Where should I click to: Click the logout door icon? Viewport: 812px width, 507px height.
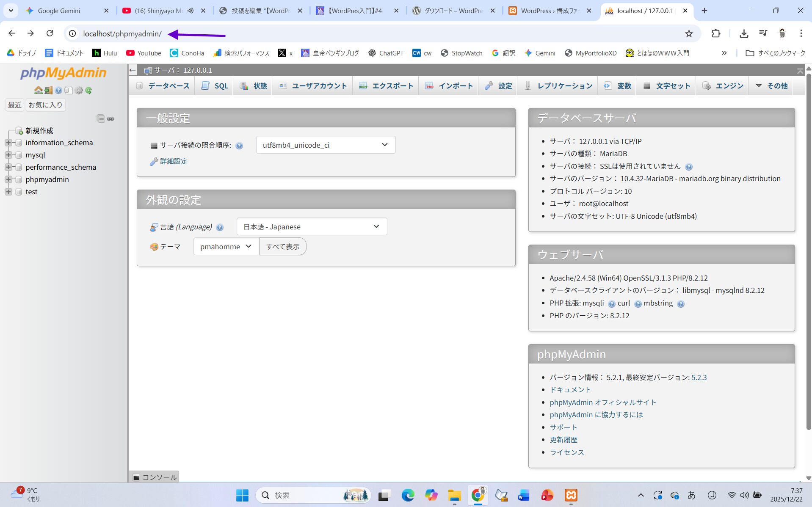click(48, 90)
